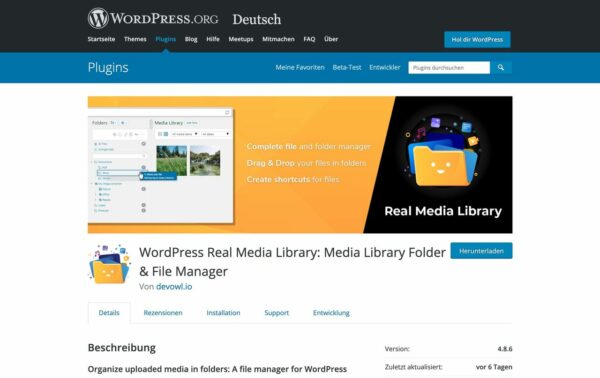Screen dimensions: 600x378
Task: Click the WordPress.org logo
Action: pos(153,18)
